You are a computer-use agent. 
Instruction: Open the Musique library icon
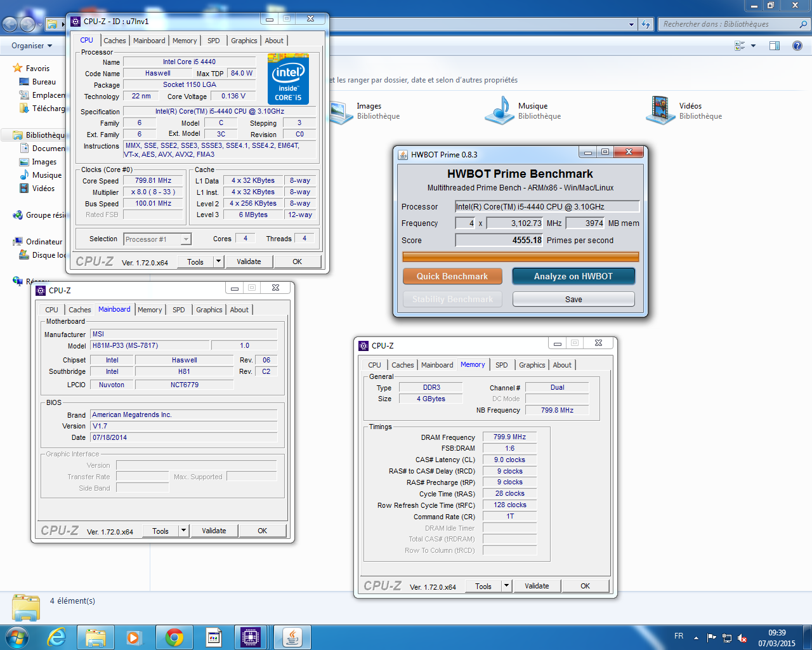click(499, 110)
